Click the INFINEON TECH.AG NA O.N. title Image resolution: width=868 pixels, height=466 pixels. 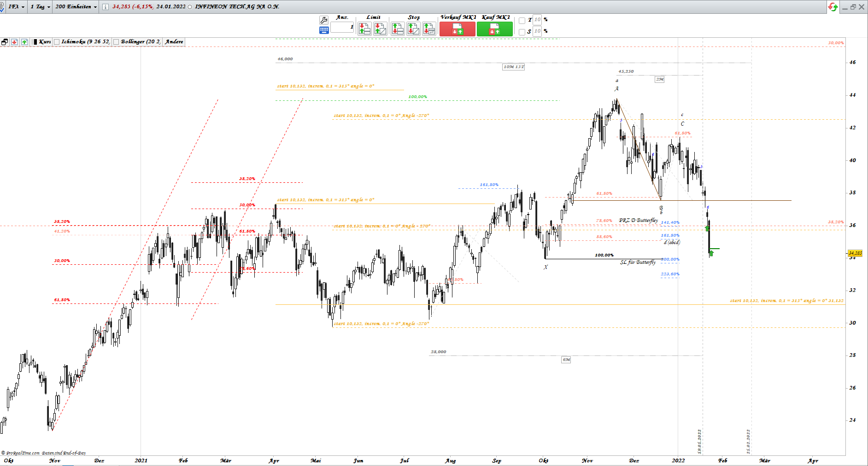[x=237, y=7]
